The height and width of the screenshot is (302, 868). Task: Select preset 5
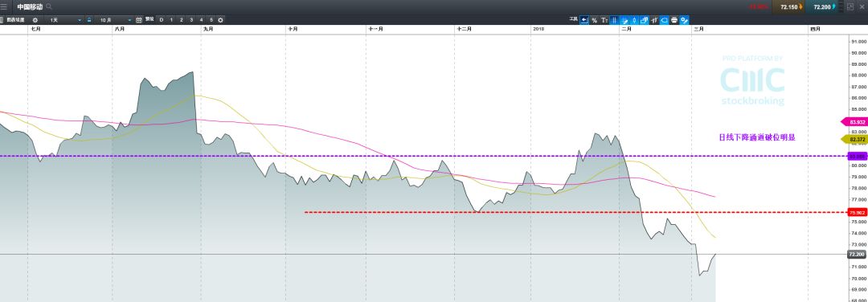(x=211, y=20)
